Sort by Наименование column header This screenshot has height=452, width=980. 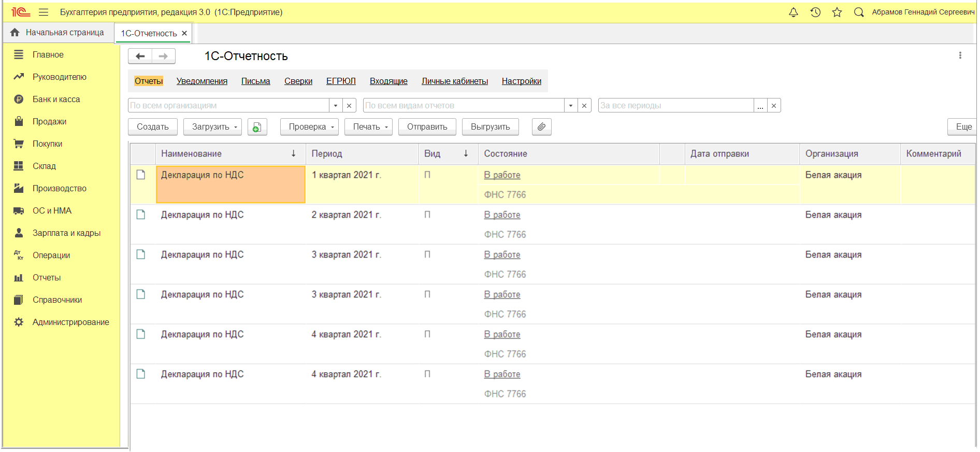pos(230,154)
